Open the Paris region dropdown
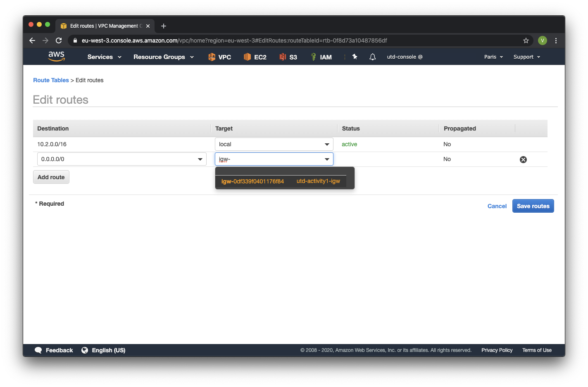 [x=493, y=57]
